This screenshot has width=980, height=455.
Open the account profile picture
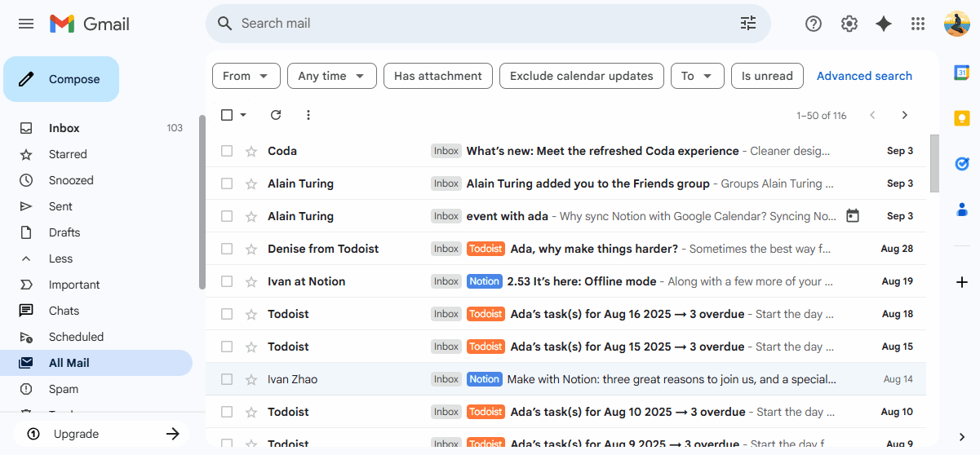tap(957, 24)
